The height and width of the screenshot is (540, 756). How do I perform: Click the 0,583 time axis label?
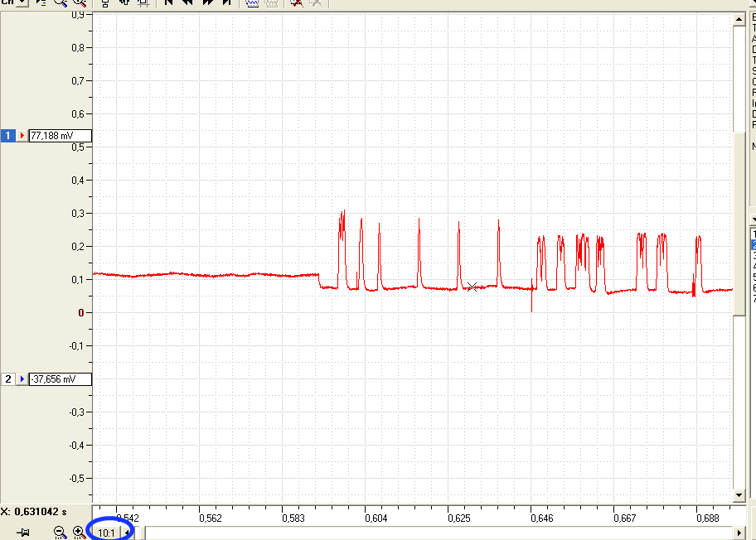click(293, 518)
